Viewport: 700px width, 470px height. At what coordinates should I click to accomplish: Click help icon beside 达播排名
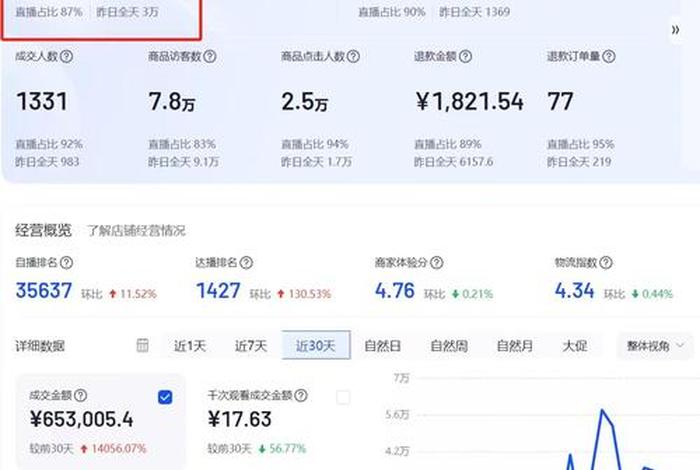[246, 262]
